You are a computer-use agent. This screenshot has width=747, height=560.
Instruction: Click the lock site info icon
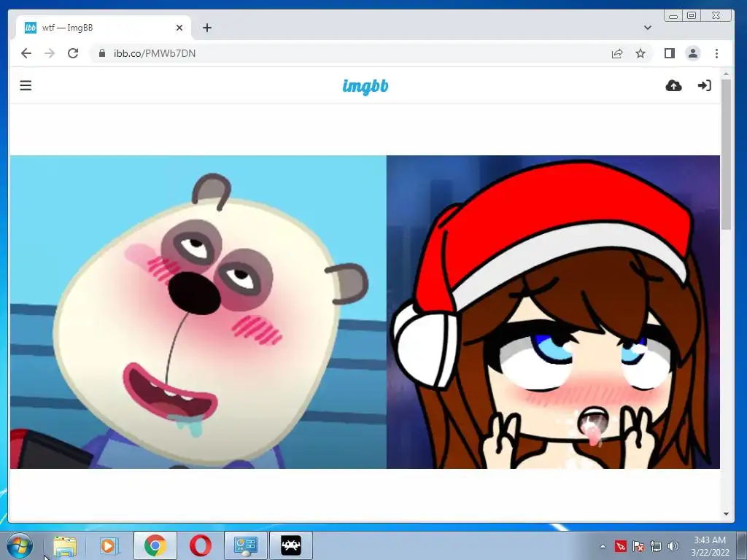101,53
